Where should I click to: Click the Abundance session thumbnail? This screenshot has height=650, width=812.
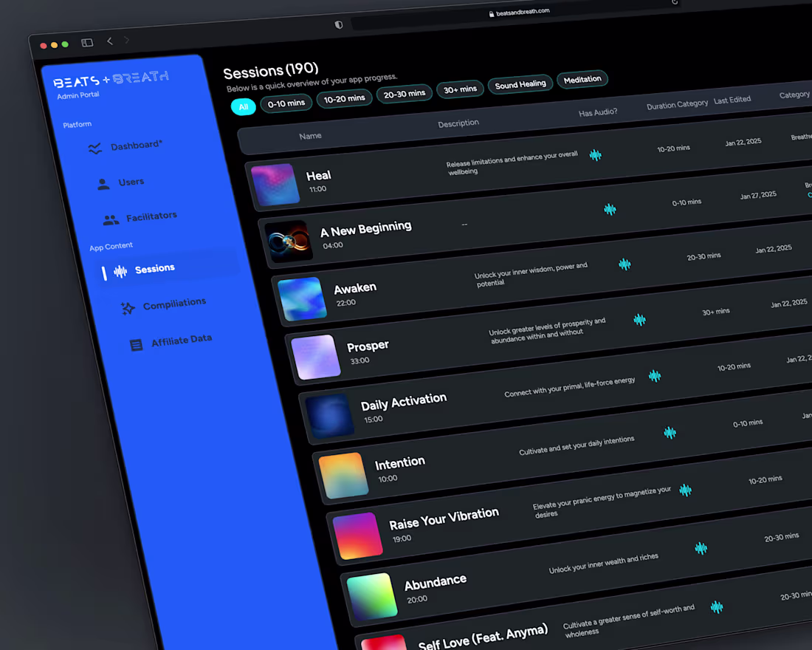(x=371, y=595)
